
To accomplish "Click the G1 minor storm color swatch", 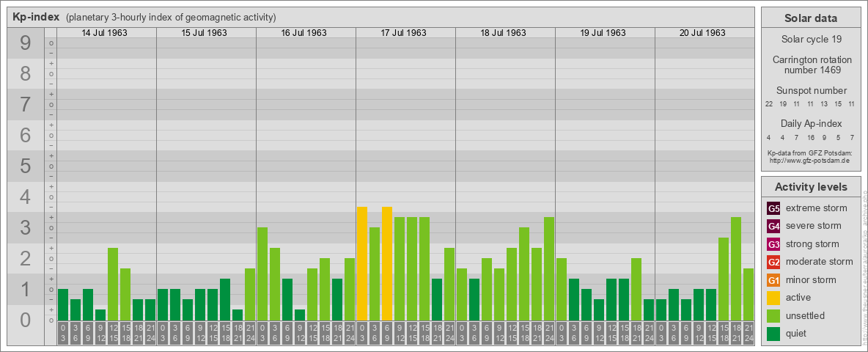I will (x=773, y=280).
